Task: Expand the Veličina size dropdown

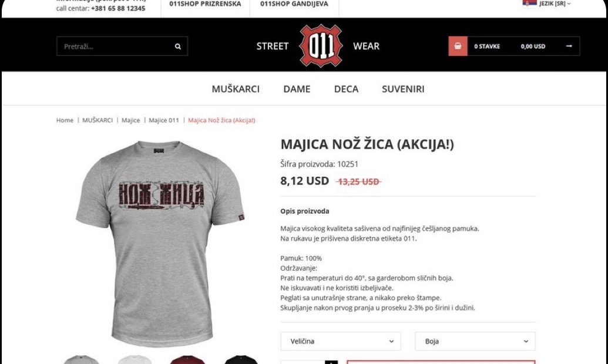Action: (x=341, y=341)
